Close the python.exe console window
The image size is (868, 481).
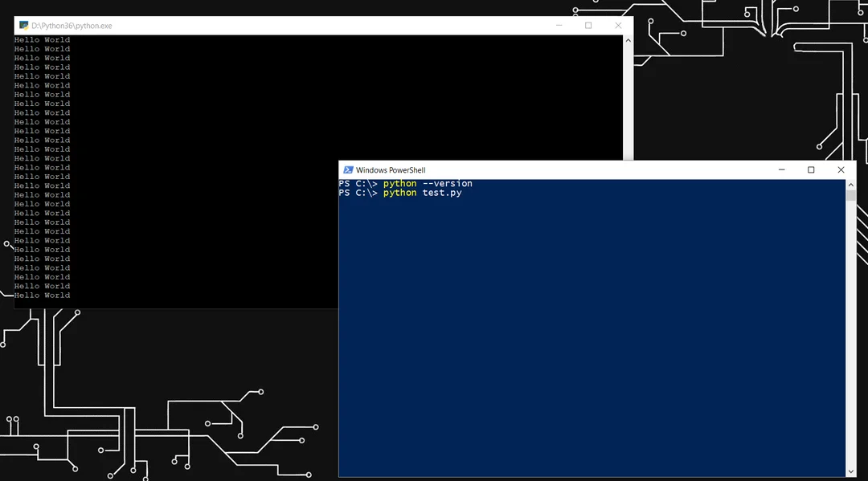(x=618, y=26)
